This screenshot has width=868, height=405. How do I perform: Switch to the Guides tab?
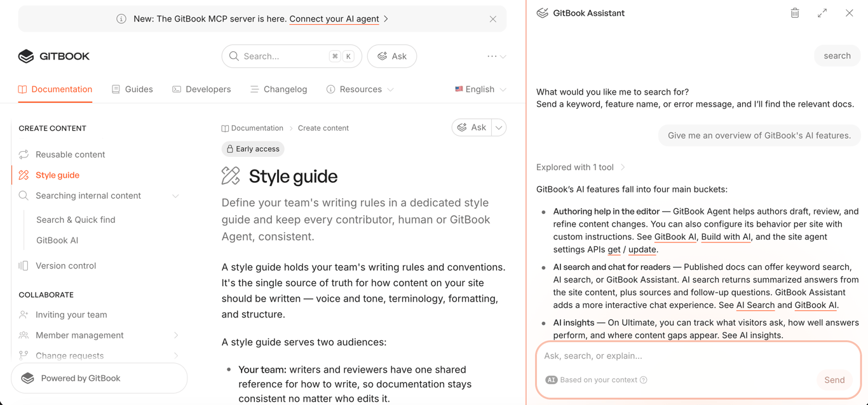pyautogui.click(x=132, y=90)
